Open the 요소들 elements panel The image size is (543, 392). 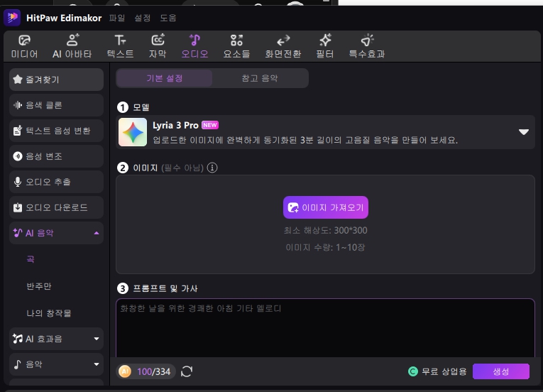point(236,46)
